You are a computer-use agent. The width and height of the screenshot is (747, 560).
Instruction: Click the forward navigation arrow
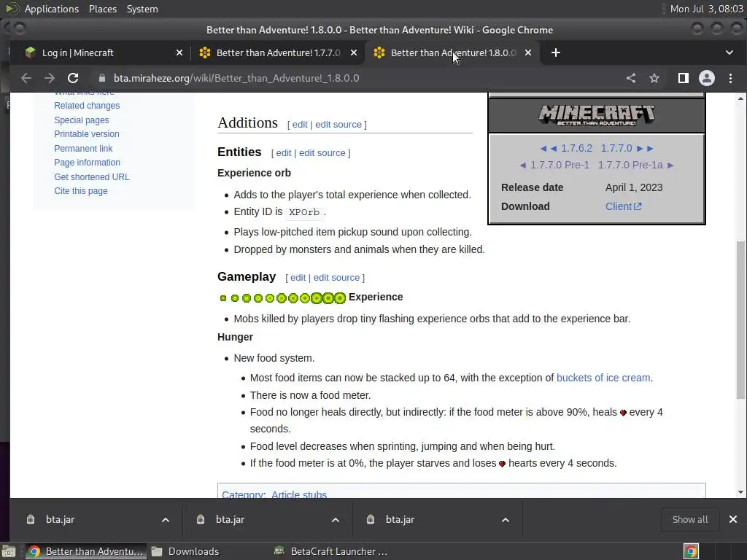tap(50, 78)
